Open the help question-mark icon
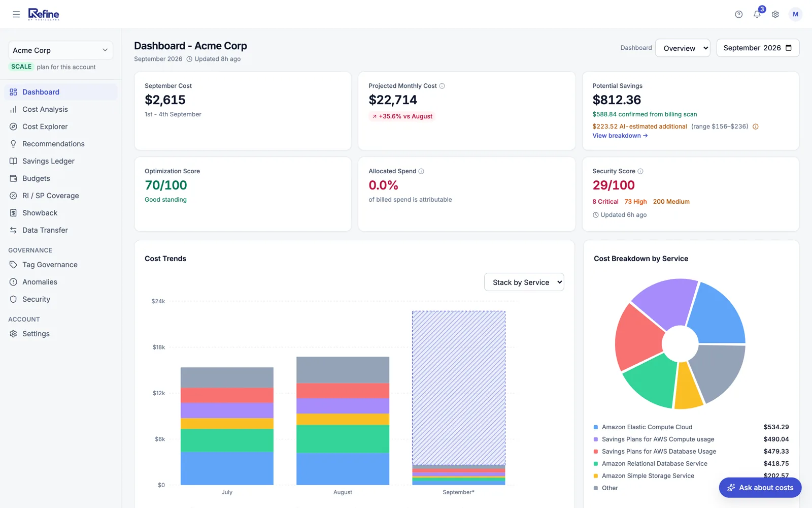The image size is (812, 508). click(739, 14)
